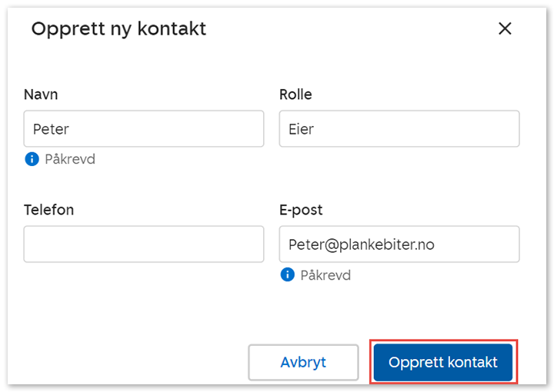Click on the Peter@plankebiter.no email text
This screenshot has width=554, height=392.
(x=362, y=244)
